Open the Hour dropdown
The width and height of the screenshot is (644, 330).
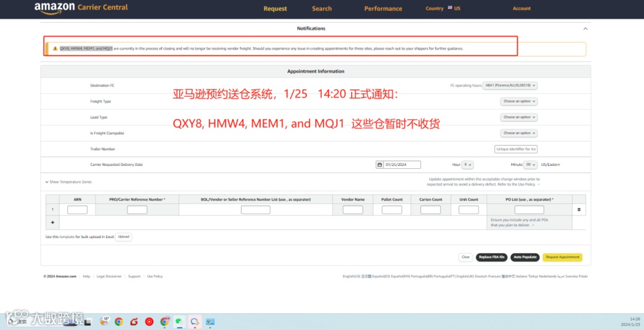467,164
